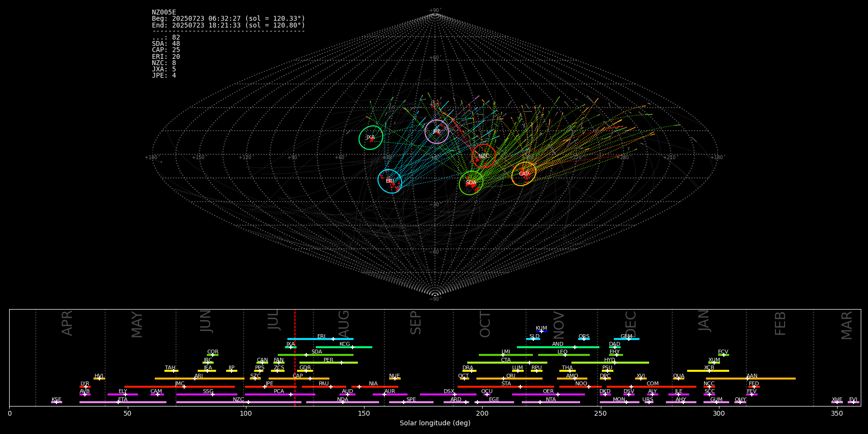Click the AUR activity bar label

[390, 392]
